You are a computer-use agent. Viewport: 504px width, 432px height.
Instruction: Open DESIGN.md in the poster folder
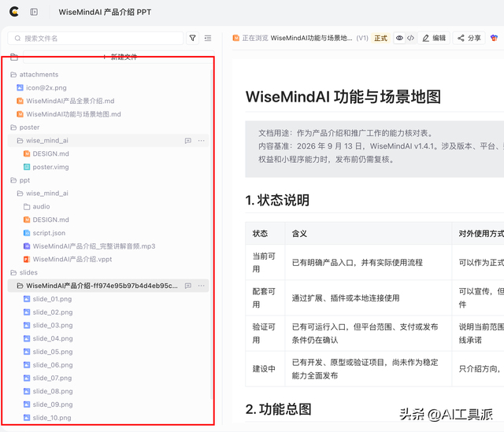[x=50, y=154]
